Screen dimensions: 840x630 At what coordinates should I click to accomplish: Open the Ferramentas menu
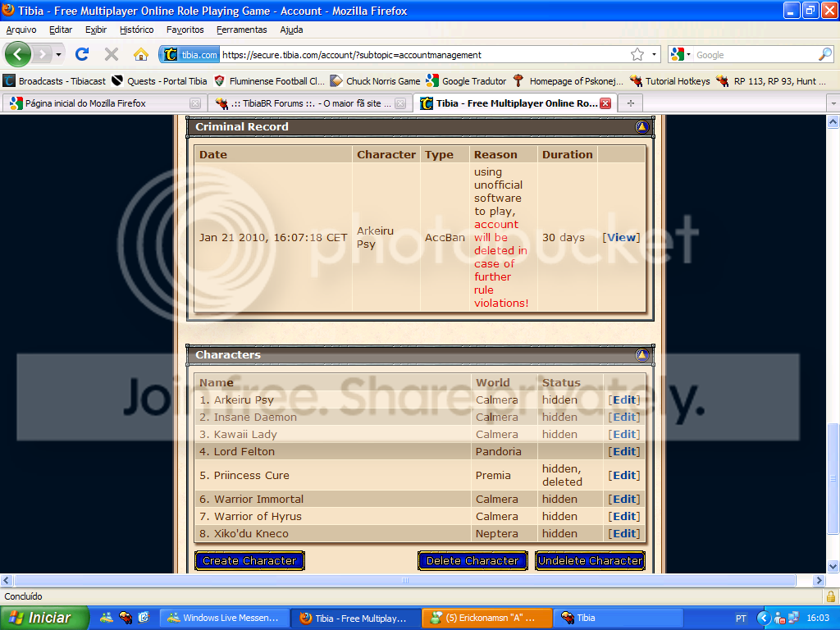click(241, 30)
